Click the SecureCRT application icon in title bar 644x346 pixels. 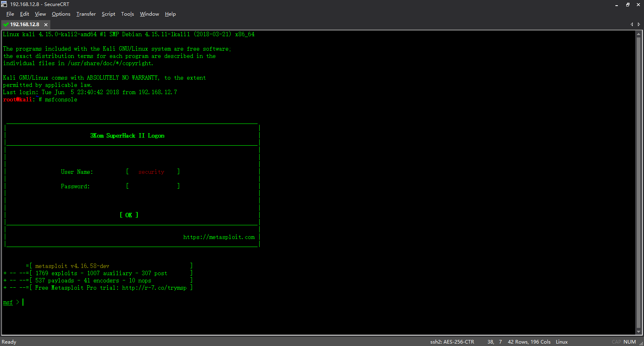[x=4, y=4]
